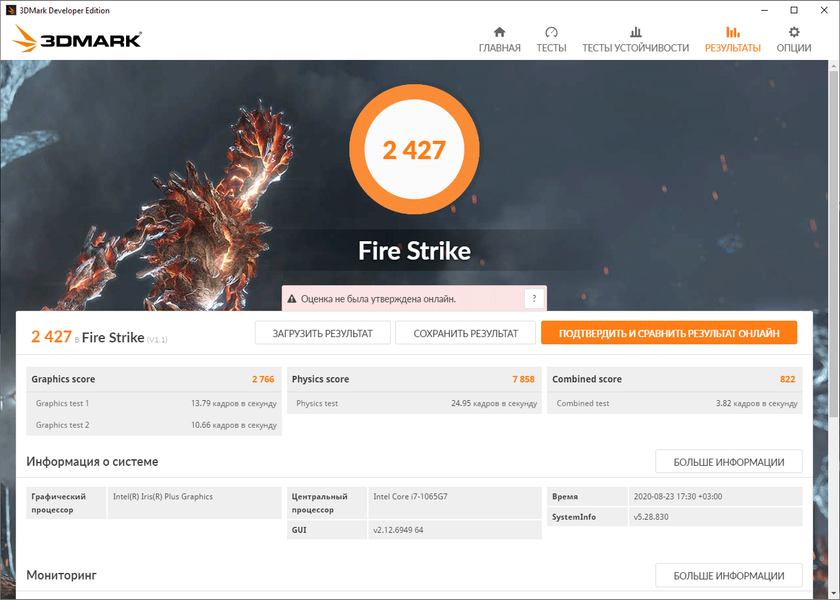Viewport: 840px width, 600px height.
Task: Click the Сохранить результат button
Action: (x=466, y=333)
